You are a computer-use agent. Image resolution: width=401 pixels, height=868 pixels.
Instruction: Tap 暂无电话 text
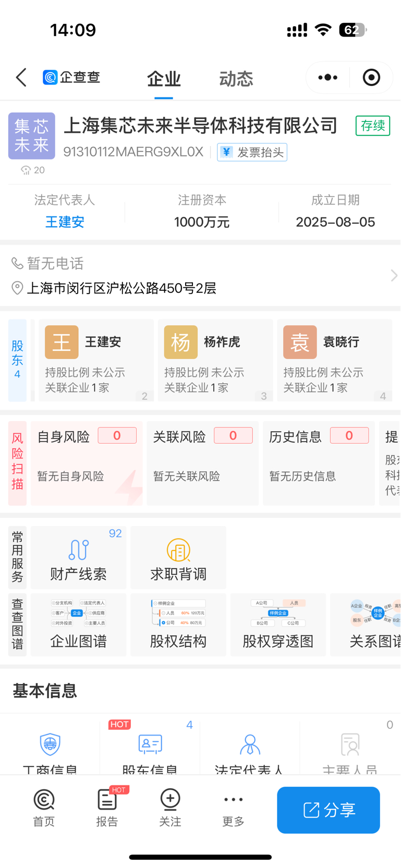[x=55, y=263]
